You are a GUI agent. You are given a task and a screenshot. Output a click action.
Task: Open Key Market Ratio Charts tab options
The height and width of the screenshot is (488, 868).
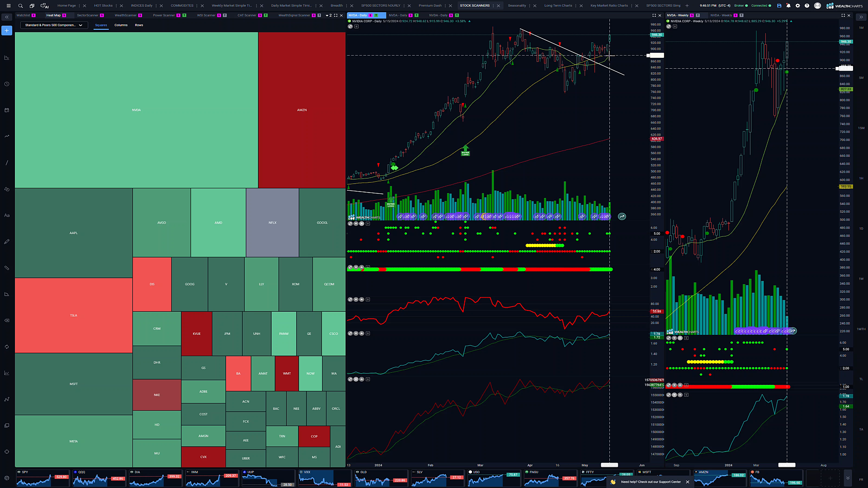click(631, 6)
